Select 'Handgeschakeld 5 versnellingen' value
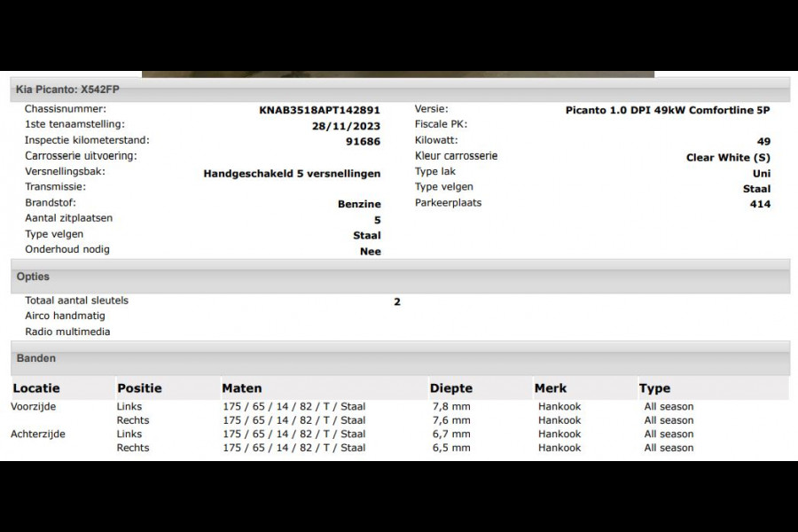Screen dimensions: 798x532 (292, 174)
